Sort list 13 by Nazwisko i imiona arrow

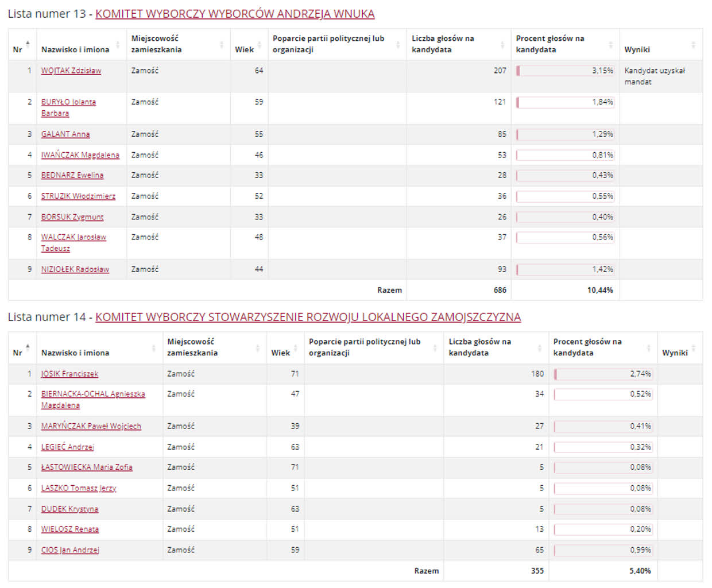tap(118, 44)
